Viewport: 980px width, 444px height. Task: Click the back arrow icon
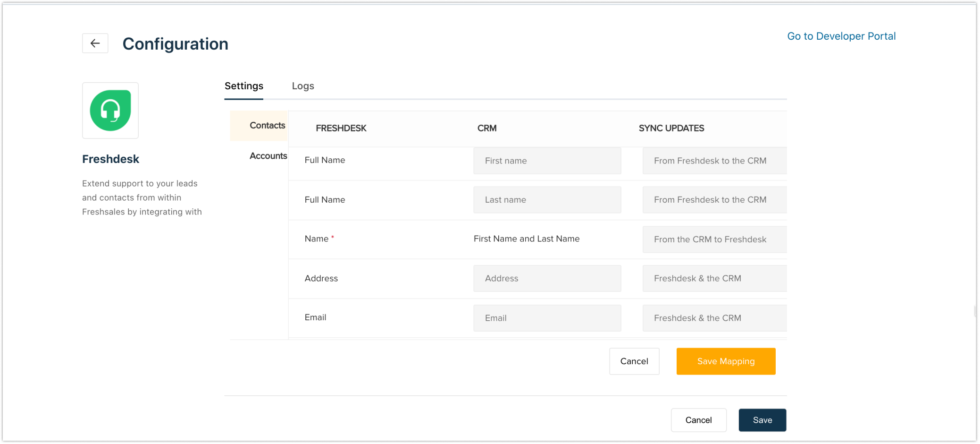tap(95, 43)
